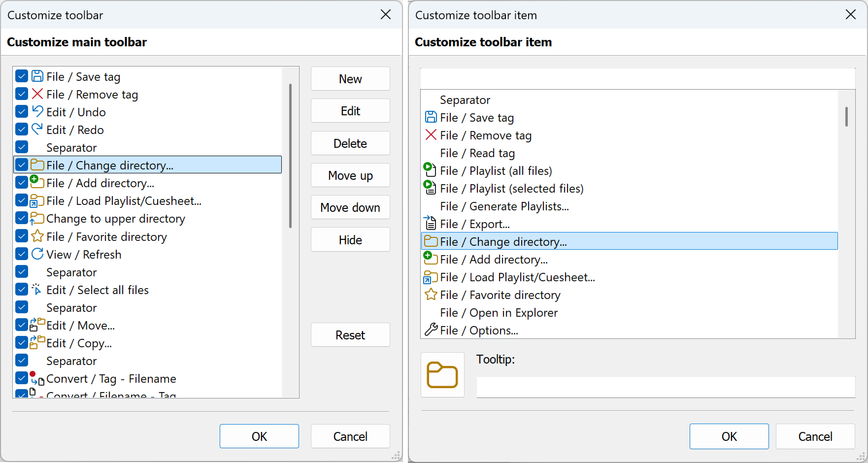Click the View / Refresh circular arrow icon
Viewport: 868px width, 463px height.
(37, 254)
